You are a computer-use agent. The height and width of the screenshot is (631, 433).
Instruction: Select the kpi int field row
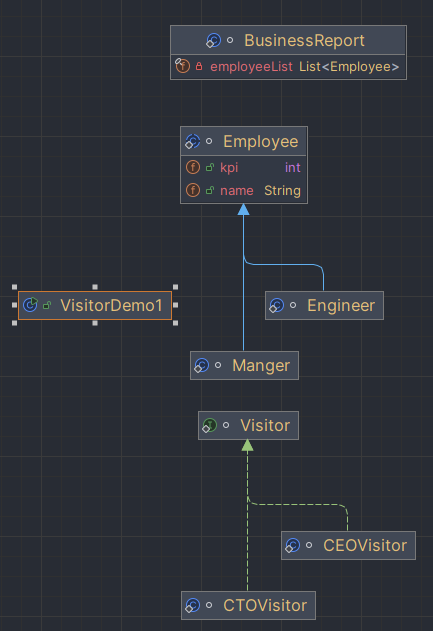244,167
